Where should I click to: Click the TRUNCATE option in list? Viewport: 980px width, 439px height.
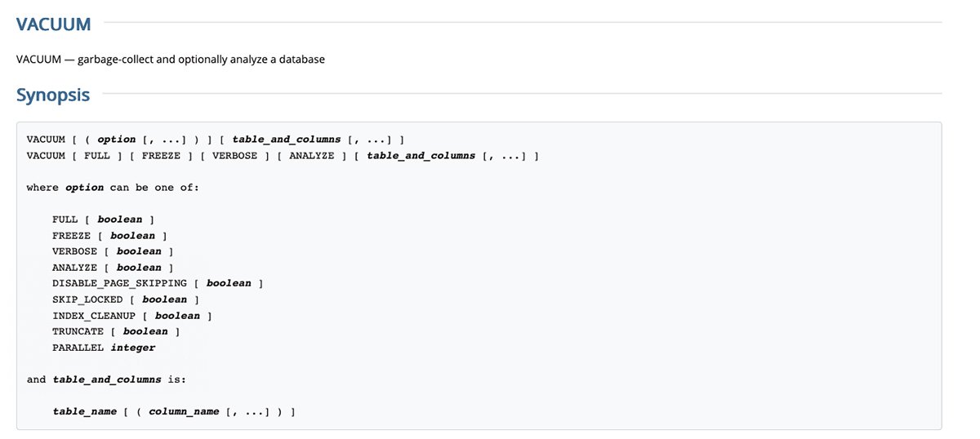(x=78, y=331)
